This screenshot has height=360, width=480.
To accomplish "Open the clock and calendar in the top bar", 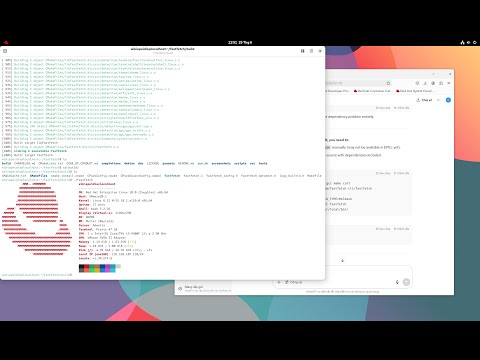I will point(240,42).
